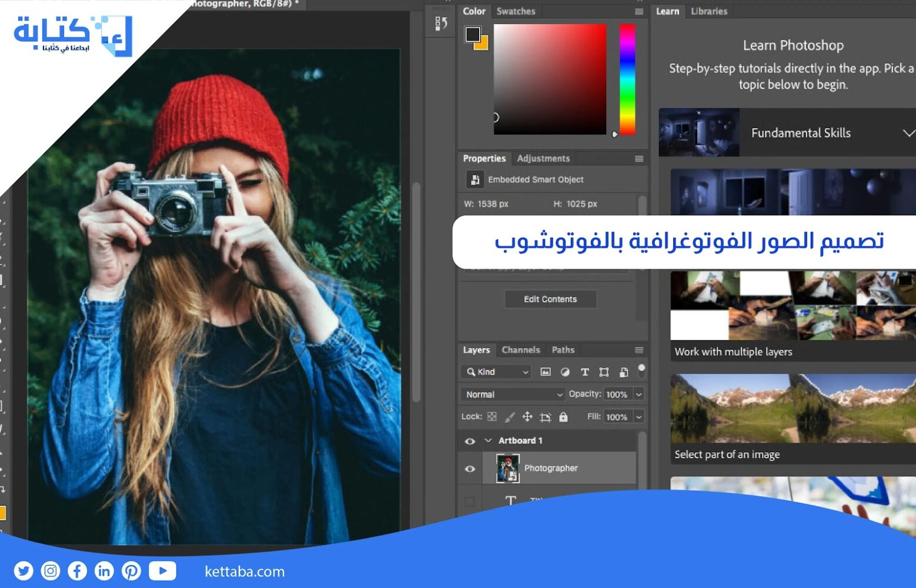Expand the Fundamental Skills chevron
This screenshot has width=916, height=588.
click(x=908, y=133)
